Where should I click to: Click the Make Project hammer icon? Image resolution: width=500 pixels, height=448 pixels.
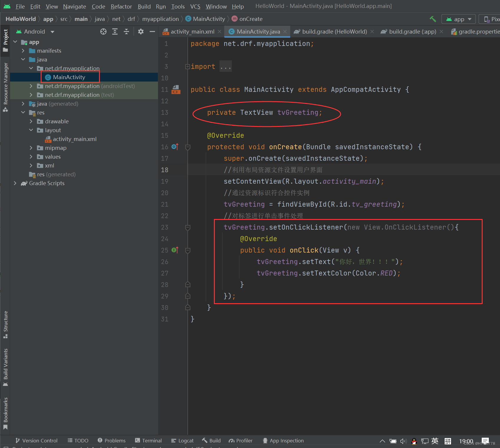click(x=433, y=19)
